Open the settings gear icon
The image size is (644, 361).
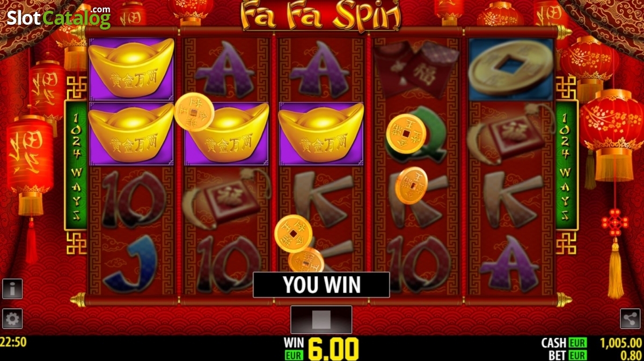12,319
